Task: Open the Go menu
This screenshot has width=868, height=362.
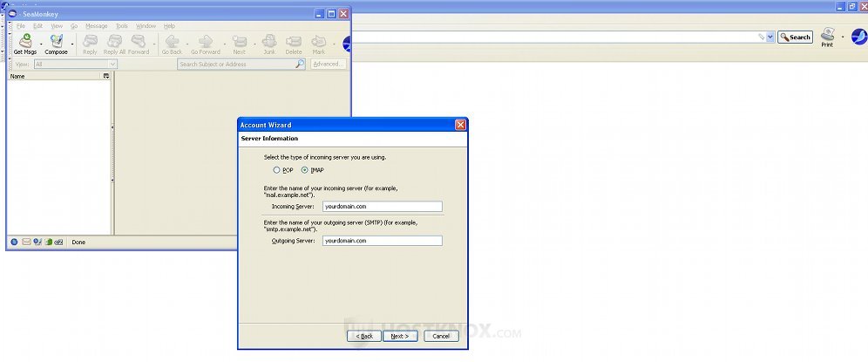Action: click(73, 26)
